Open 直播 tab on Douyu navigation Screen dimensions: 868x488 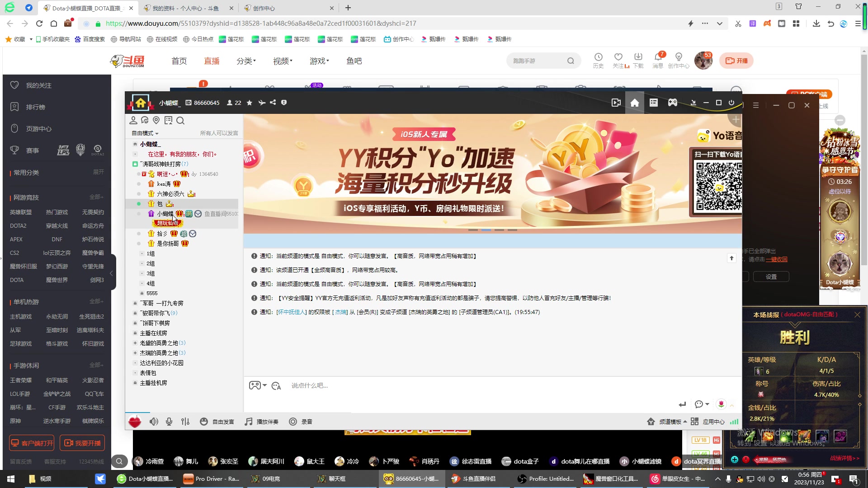[x=212, y=61]
